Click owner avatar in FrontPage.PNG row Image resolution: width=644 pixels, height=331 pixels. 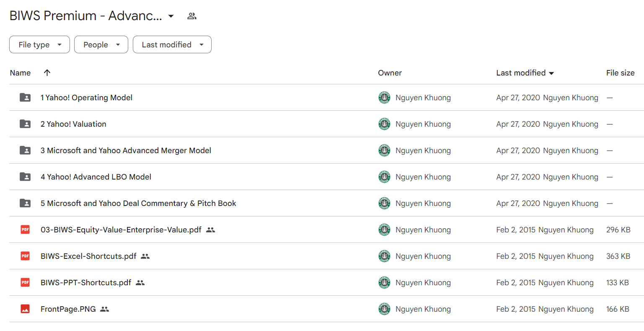(384, 309)
